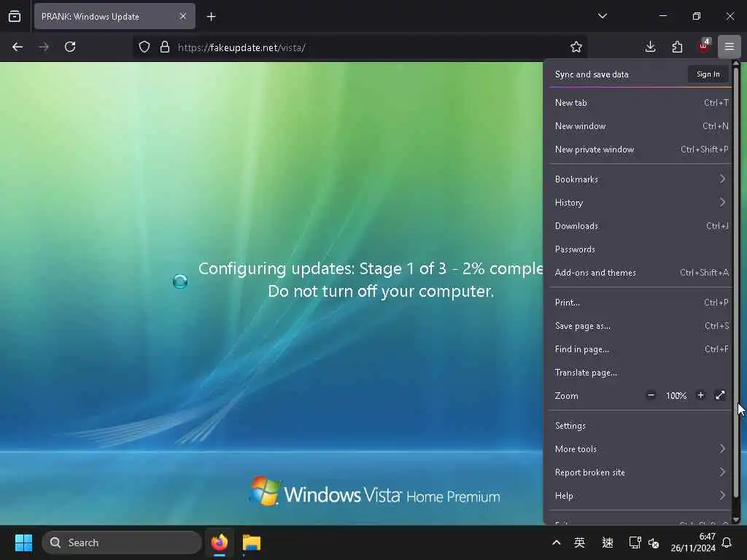Show hidden system tray icons
Screen dimensions: 747x560
[556, 542]
